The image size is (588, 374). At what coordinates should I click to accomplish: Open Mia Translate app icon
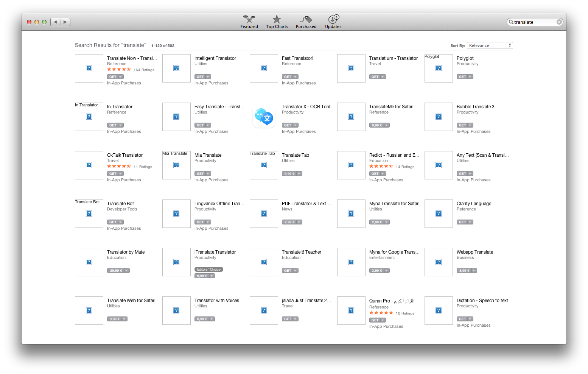176,165
